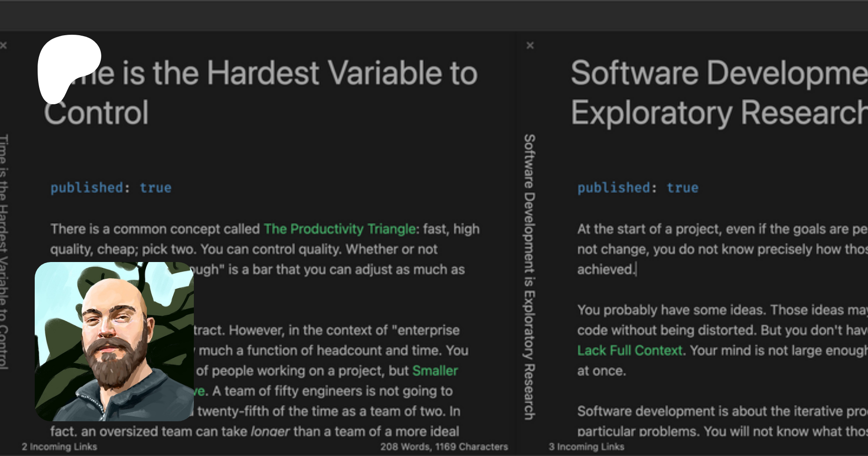Click the published key in left note

[x=87, y=188]
